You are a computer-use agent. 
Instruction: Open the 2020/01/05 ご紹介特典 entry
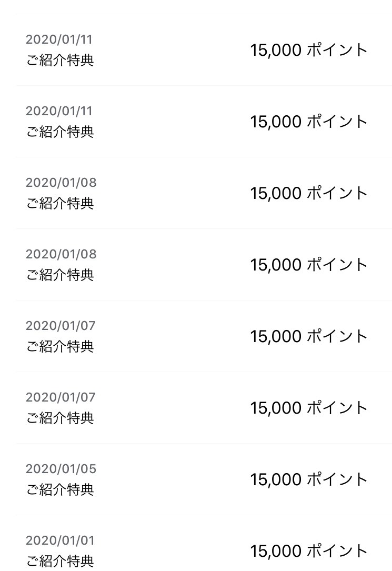tap(204, 479)
